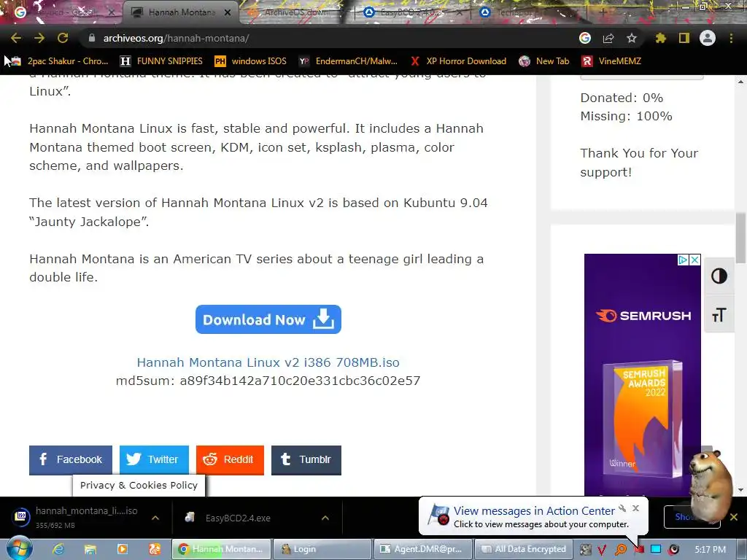Open the Windows Start orb
Screen dimensions: 747x560
tap(19, 548)
